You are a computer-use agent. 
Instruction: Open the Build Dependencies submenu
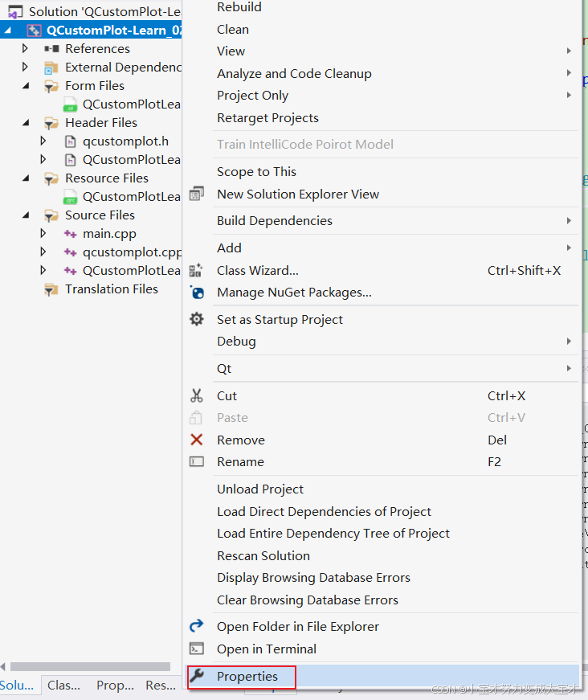pyautogui.click(x=382, y=221)
